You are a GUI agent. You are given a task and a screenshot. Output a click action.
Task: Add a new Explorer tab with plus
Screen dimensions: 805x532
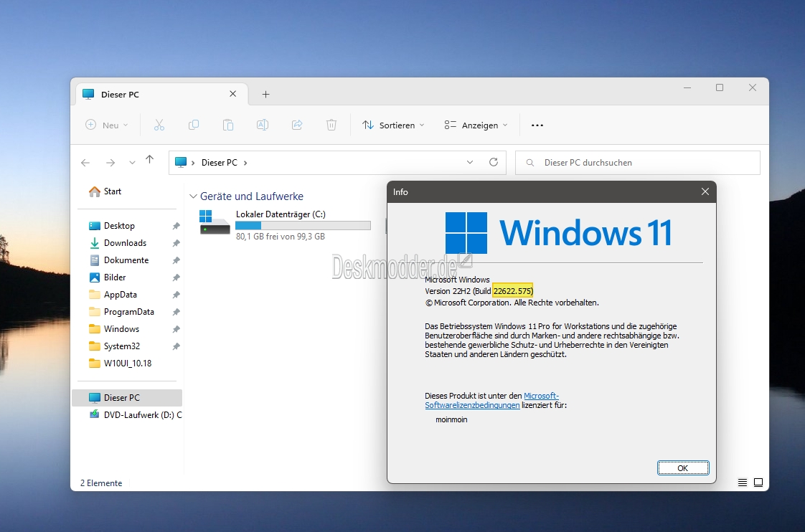point(266,95)
